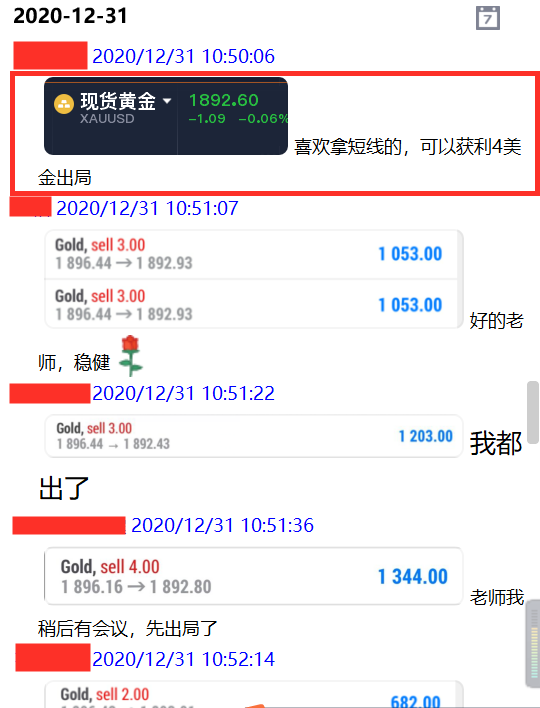The width and height of the screenshot is (540, 708).
Task: Click the 1892.60 gold price quote
Action: 223,100
